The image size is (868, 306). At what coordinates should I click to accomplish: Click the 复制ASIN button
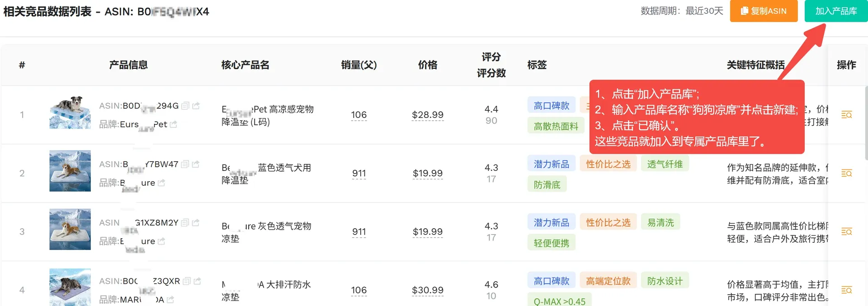[x=764, y=11]
